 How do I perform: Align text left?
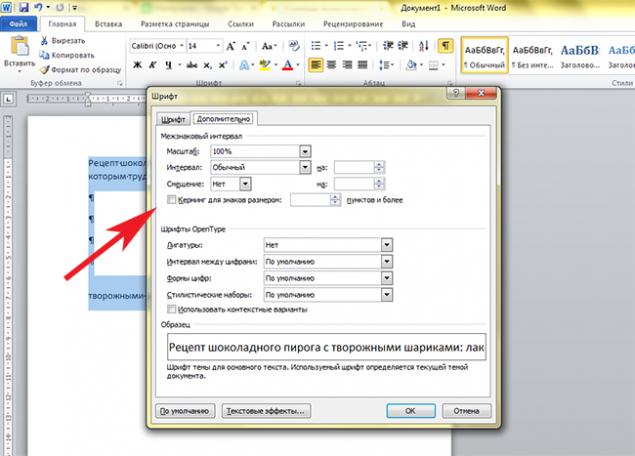(x=316, y=65)
